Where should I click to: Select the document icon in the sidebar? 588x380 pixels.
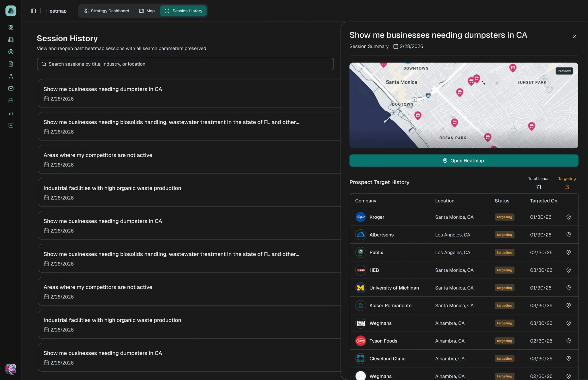pos(11,64)
